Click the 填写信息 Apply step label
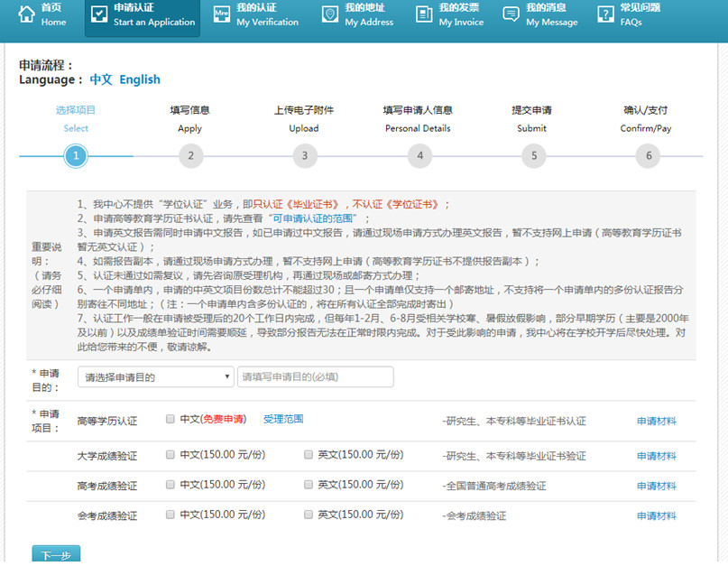This screenshot has width=728, height=566. [189, 119]
